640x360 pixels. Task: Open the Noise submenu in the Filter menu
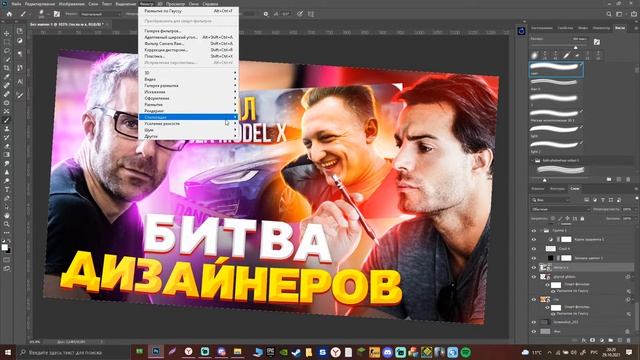[x=188, y=130]
